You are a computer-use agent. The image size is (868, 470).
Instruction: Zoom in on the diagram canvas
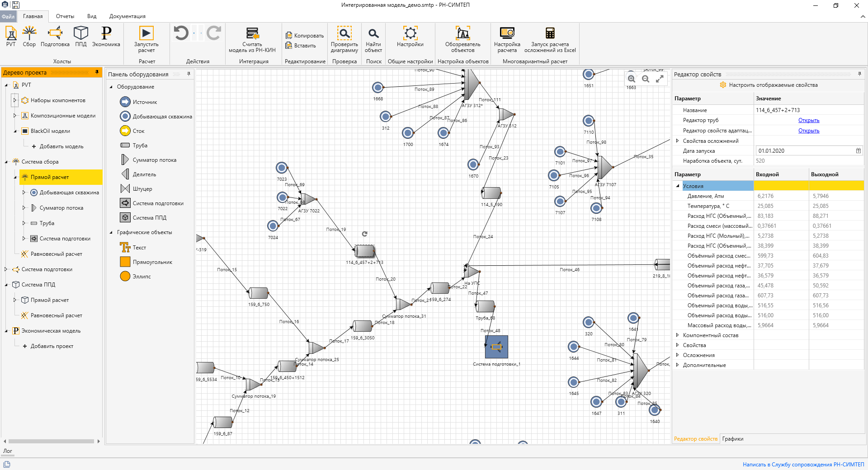pos(632,79)
